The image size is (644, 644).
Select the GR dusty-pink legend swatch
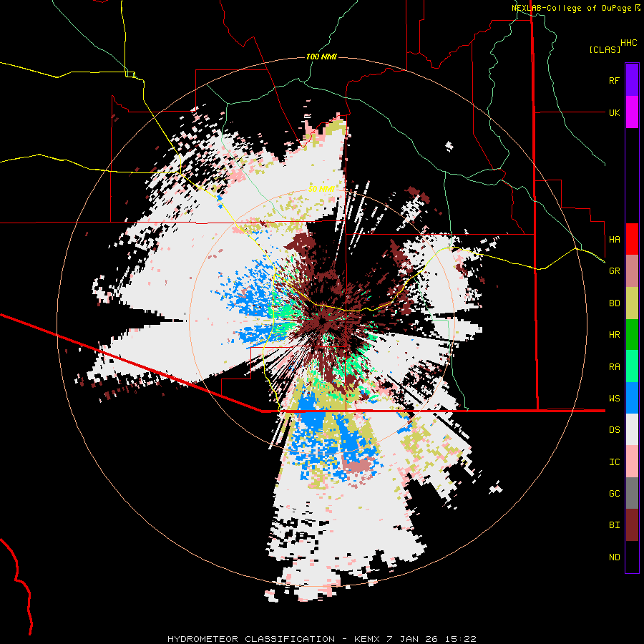click(x=632, y=271)
